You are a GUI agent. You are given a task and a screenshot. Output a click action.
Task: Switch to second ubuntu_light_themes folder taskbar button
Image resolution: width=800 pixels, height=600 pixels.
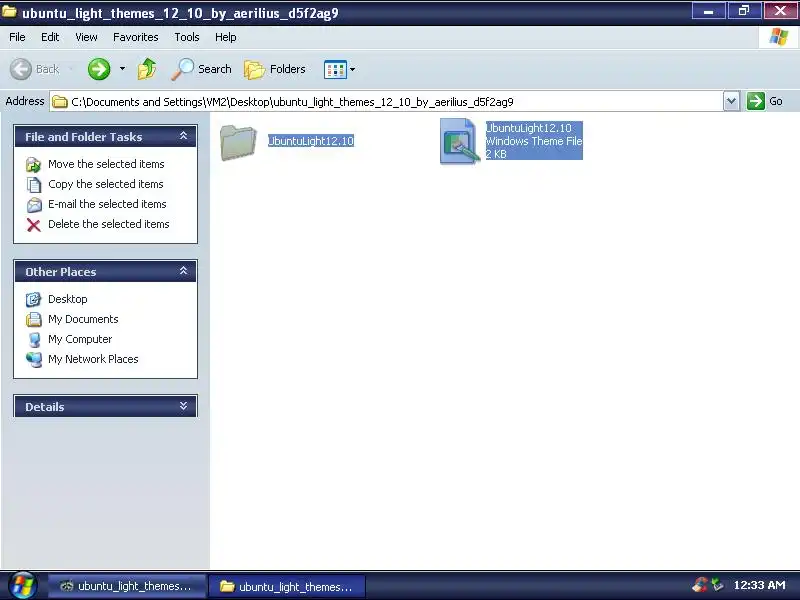click(287, 587)
